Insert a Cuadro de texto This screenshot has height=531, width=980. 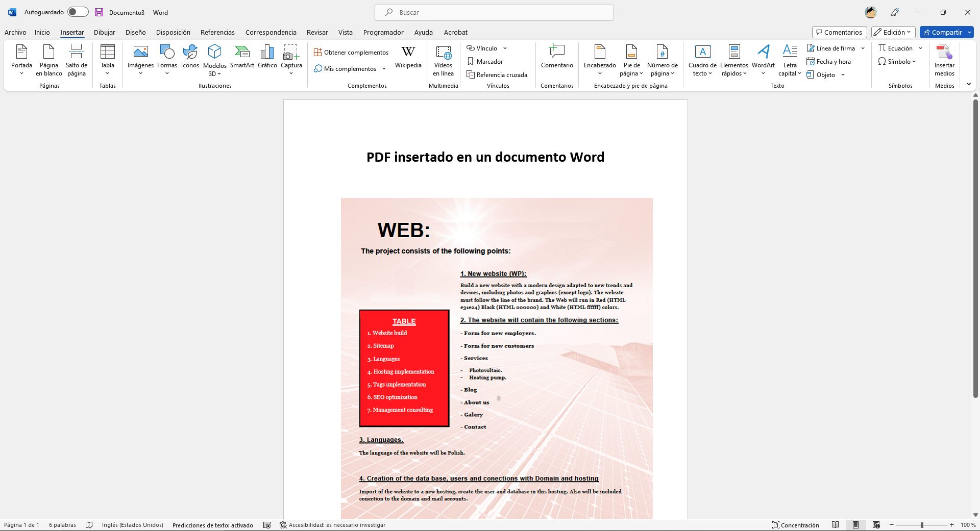coord(702,60)
